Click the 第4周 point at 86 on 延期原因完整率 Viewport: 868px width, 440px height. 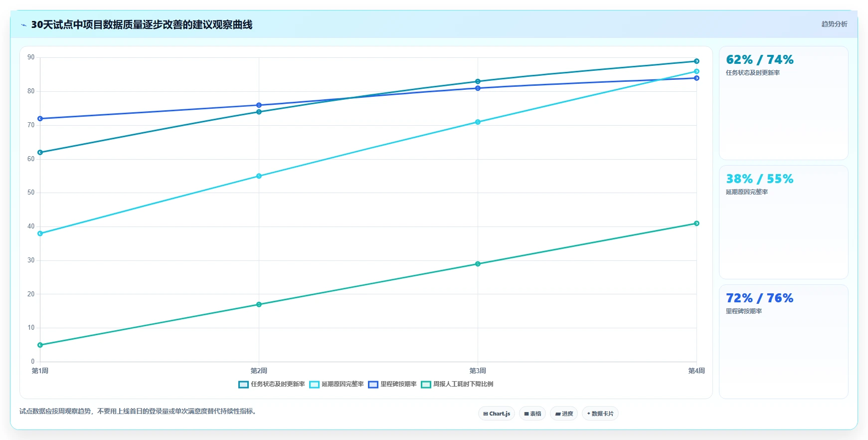[x=696, y=71]
